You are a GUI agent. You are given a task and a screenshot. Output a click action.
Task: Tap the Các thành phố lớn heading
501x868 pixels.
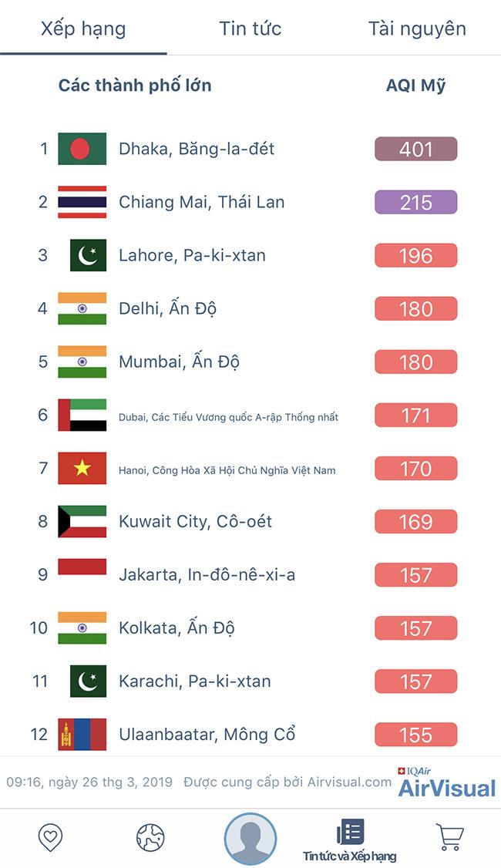[x=135, y=86]
